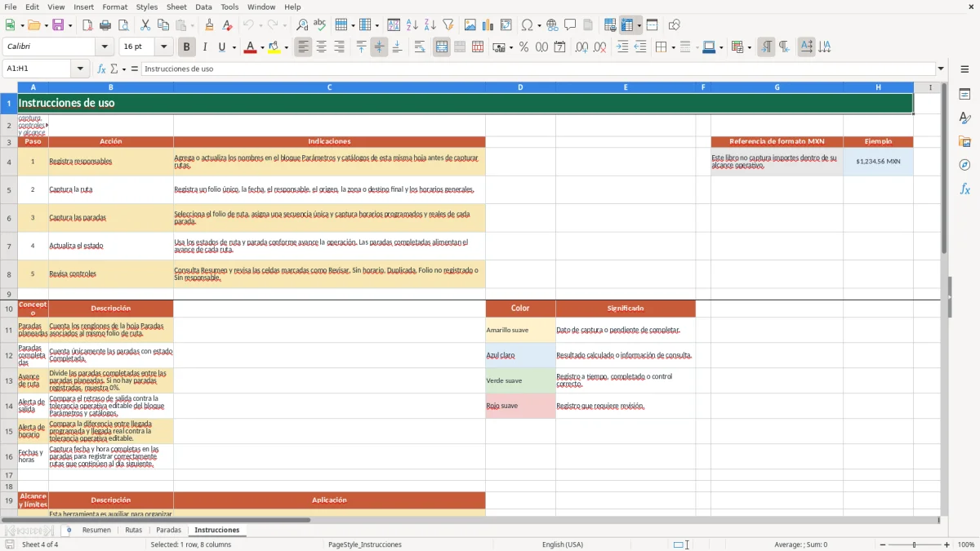Viewport: 980px width, 551px height.
Task: Insert special character Omega icon
Action: point(527,25)
